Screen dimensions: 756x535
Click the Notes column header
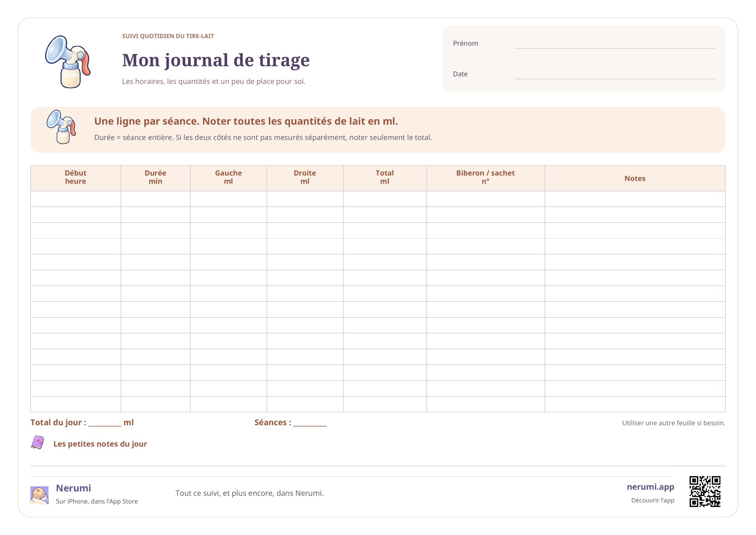pos(635,178)
